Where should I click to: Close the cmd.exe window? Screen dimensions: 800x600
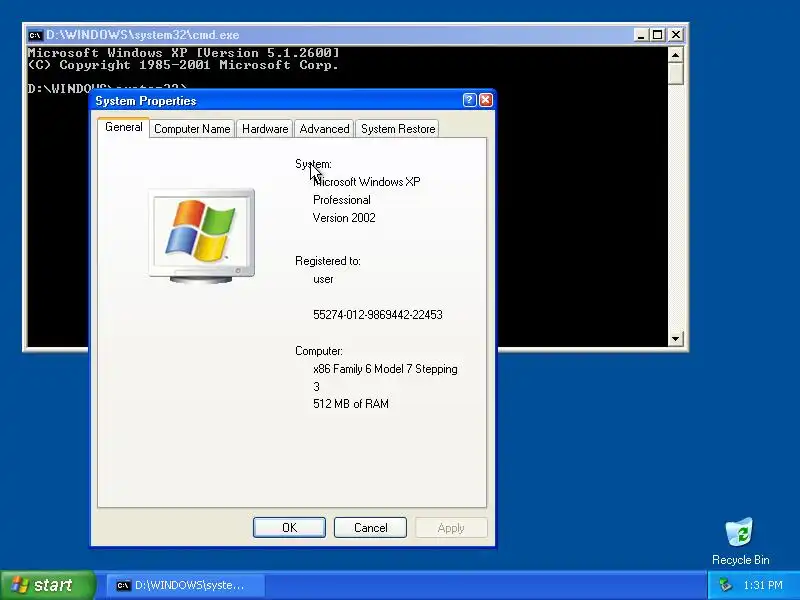(x=676, y=35)
